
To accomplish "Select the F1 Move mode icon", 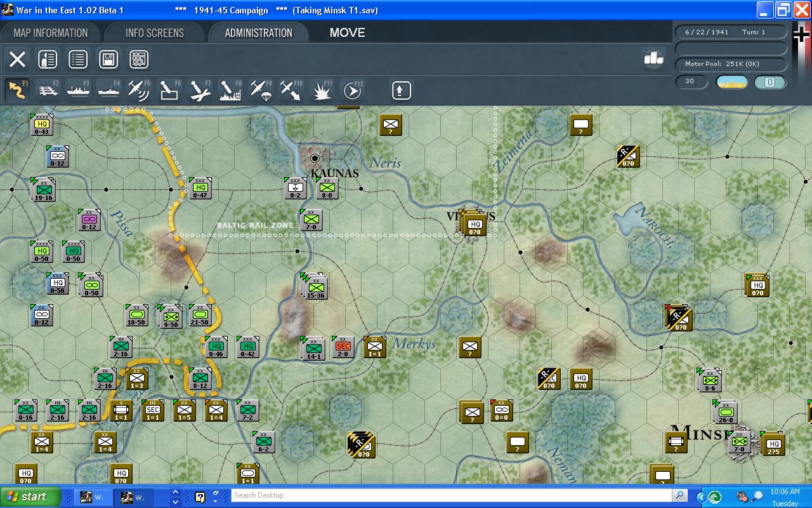I will pyautogui.click(x=17, y=91).
